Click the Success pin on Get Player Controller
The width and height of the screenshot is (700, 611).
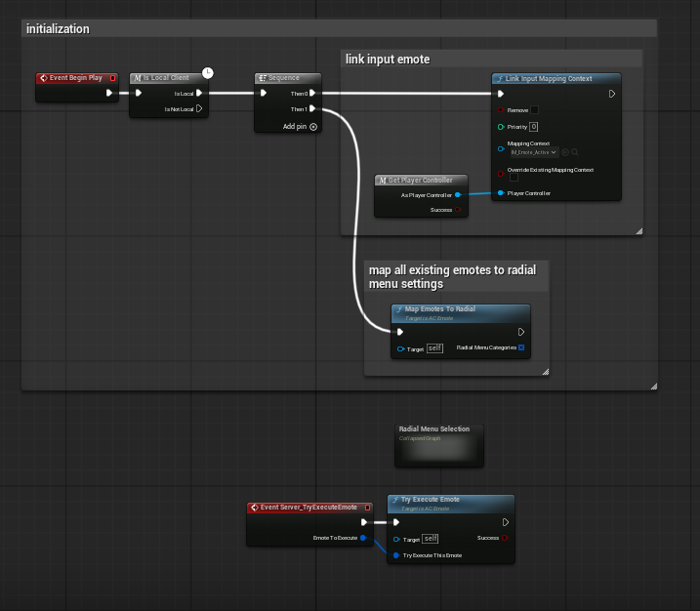click(458, 210)
